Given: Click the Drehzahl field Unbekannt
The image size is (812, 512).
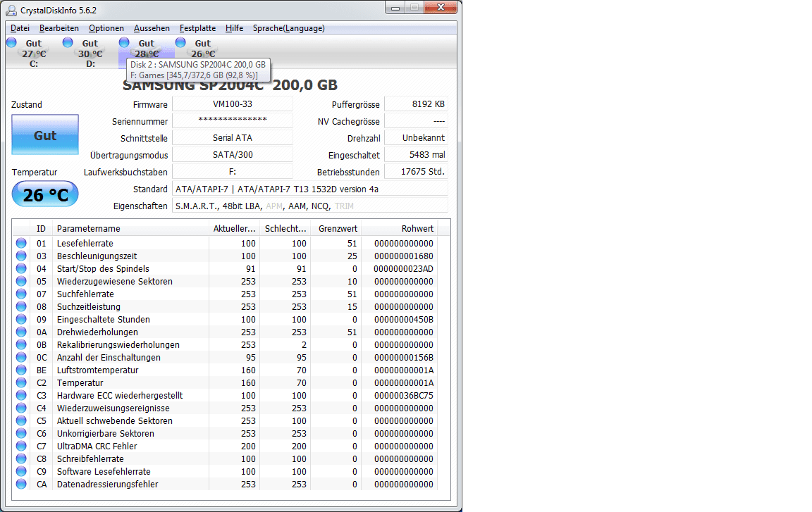Looking at the screenshot, I should 417,137.
